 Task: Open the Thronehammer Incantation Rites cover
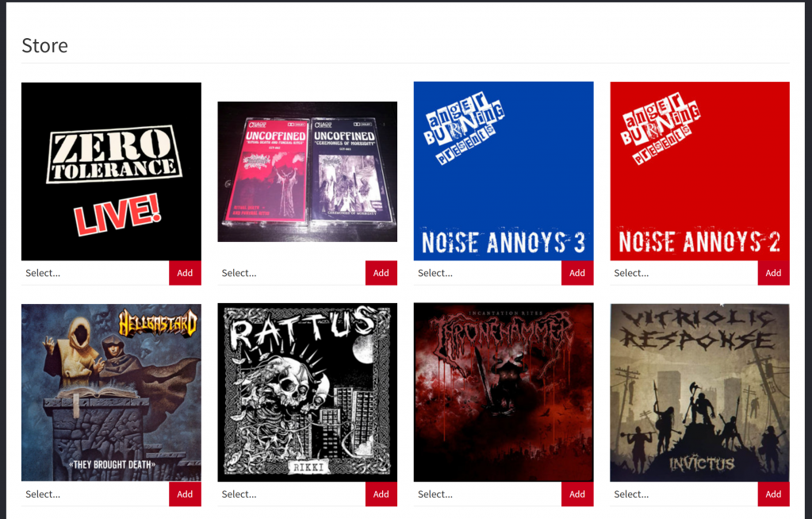(x=504, y=393)
